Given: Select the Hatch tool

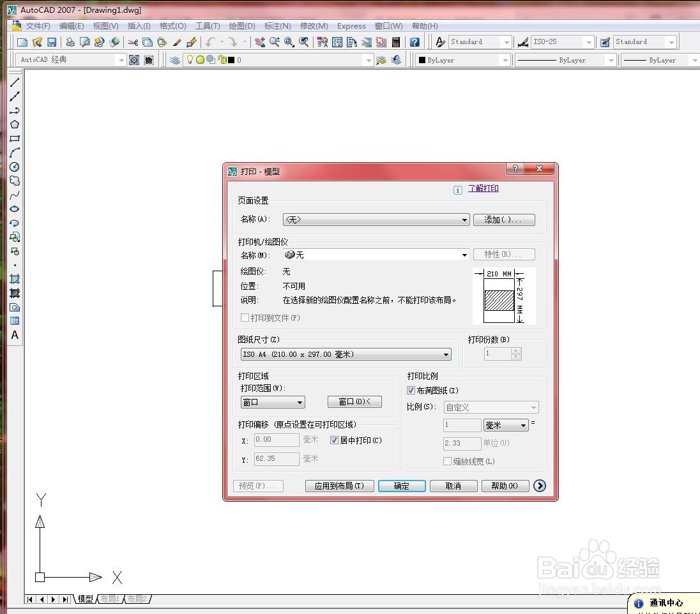Looking at the screenshot, I should pyautogui.click(x=15, y=280).
